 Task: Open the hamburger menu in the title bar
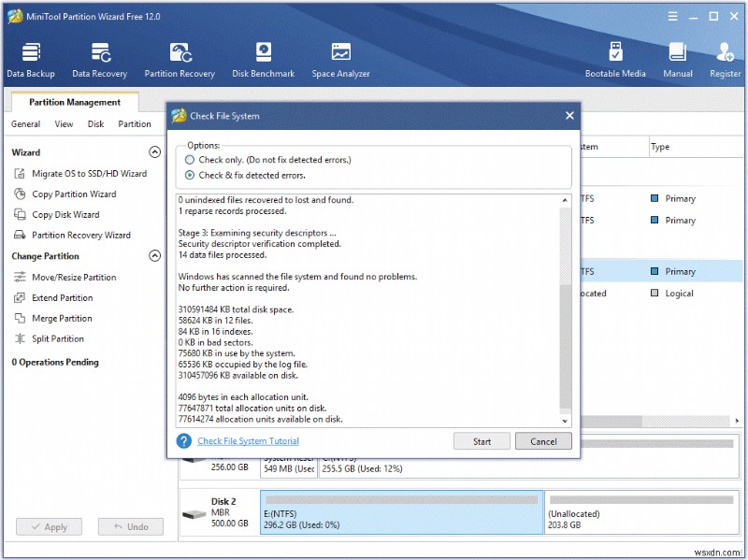(x=672, y=16)
